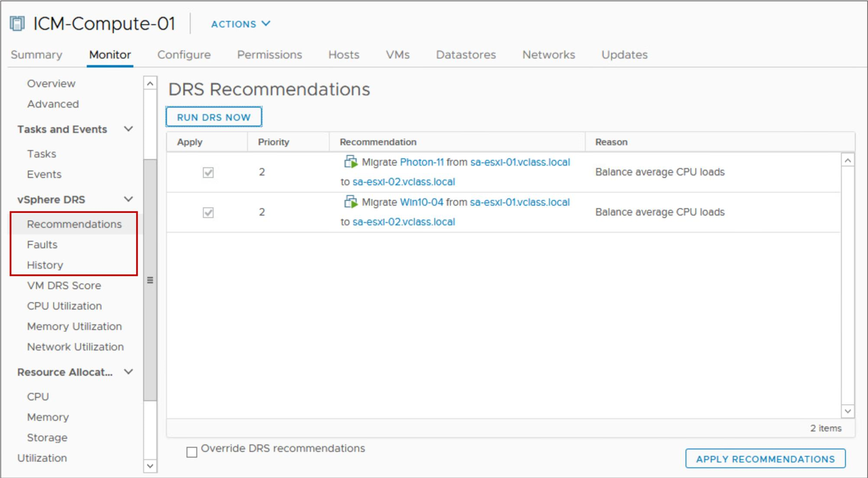This screenshot has height=478, width=868.
Task: Collapse the vSphere DRS section
Action: coord(128,199)
